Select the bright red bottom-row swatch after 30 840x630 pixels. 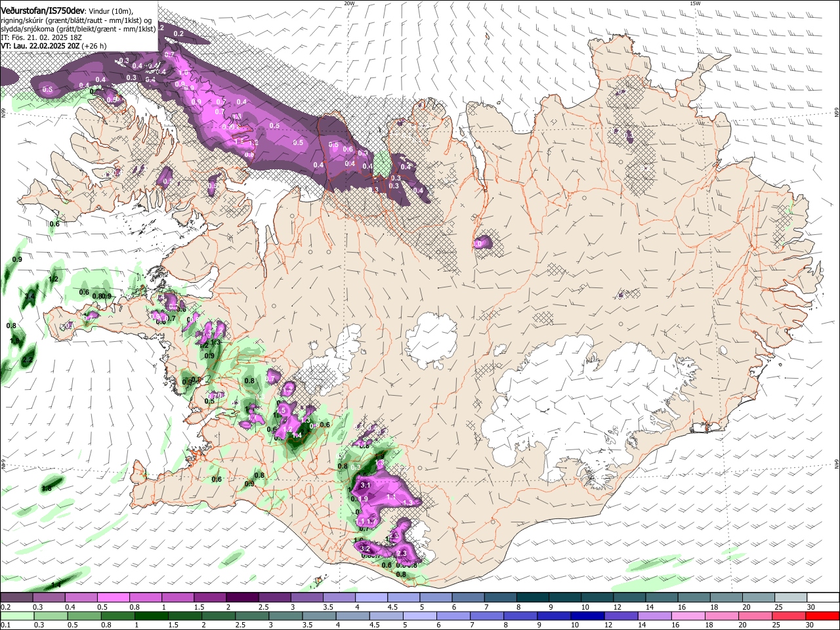coord(824,616)
